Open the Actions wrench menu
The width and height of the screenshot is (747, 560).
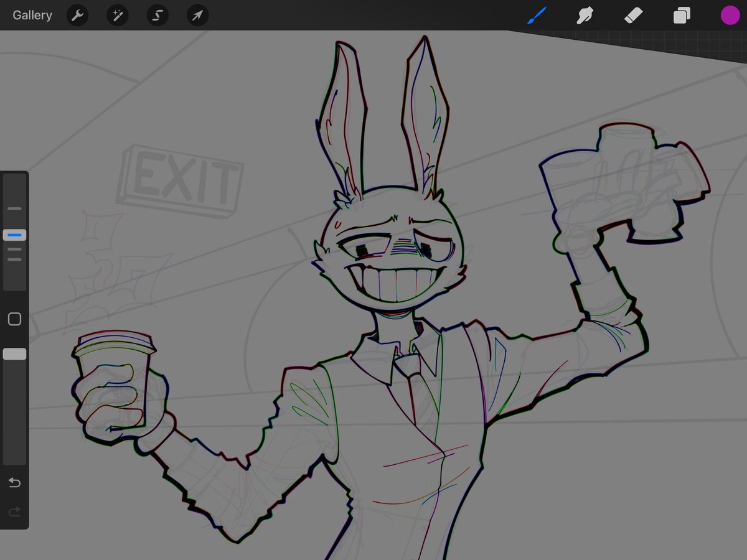(x=77, y=16)
